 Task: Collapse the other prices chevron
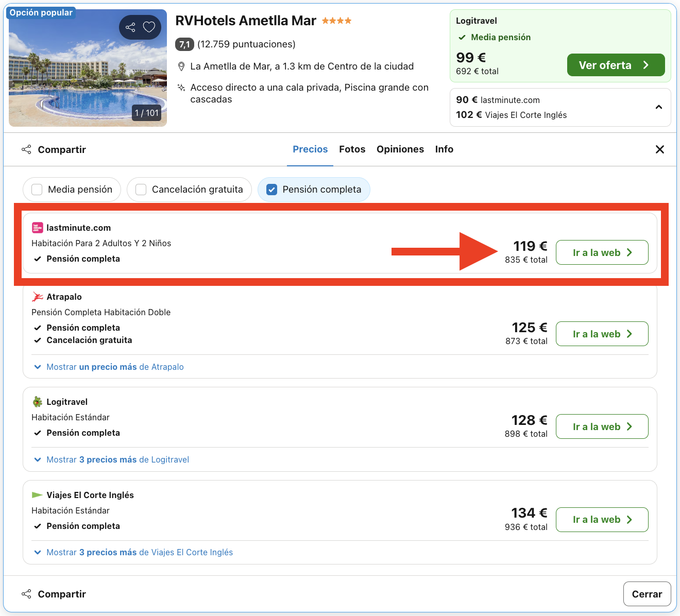[x=658, y=107]
